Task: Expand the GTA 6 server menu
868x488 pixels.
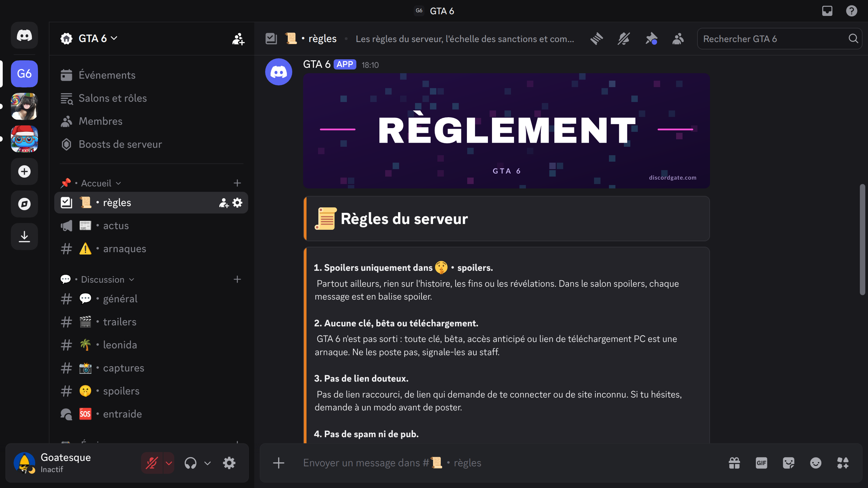Action: click(98, 38)
